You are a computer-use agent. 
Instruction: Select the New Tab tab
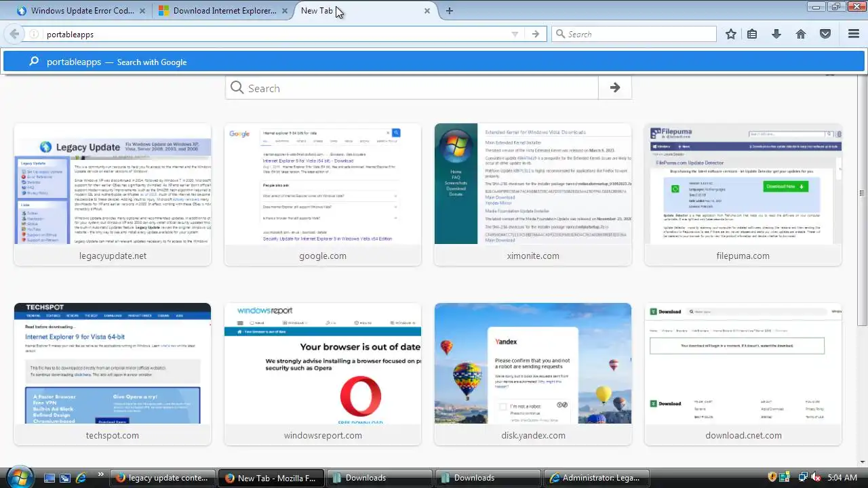pyautogui.click(x=365, y=11)
